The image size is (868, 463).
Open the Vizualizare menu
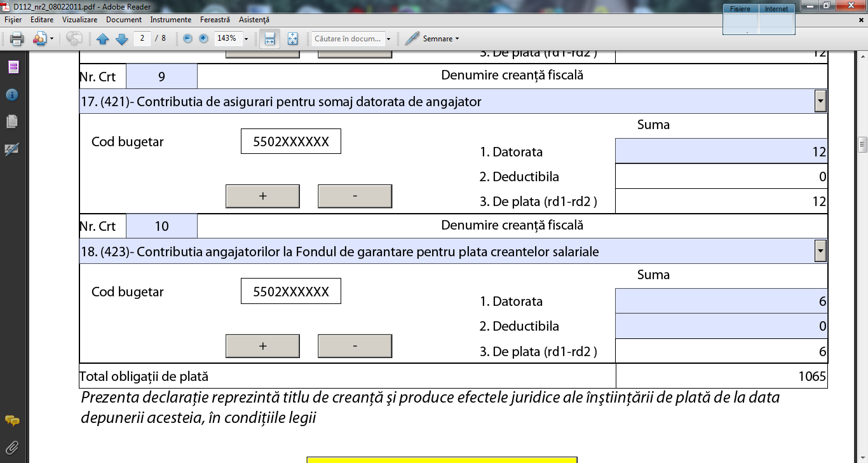coord(80,20)
